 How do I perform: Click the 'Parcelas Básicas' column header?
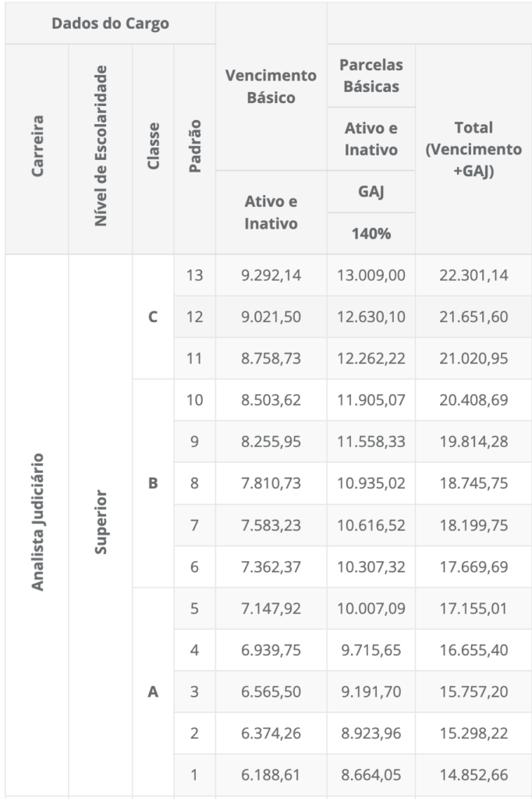click(371, 76)
